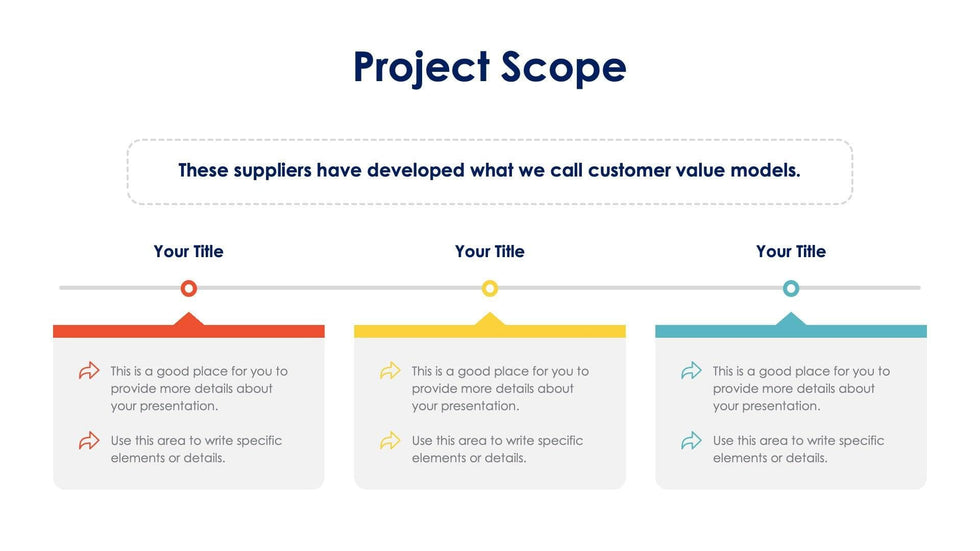Image resolution: width=980 pixels, height=551 pixels.
Task: Select the teal header bar of the right card
Action: point(791,331)
